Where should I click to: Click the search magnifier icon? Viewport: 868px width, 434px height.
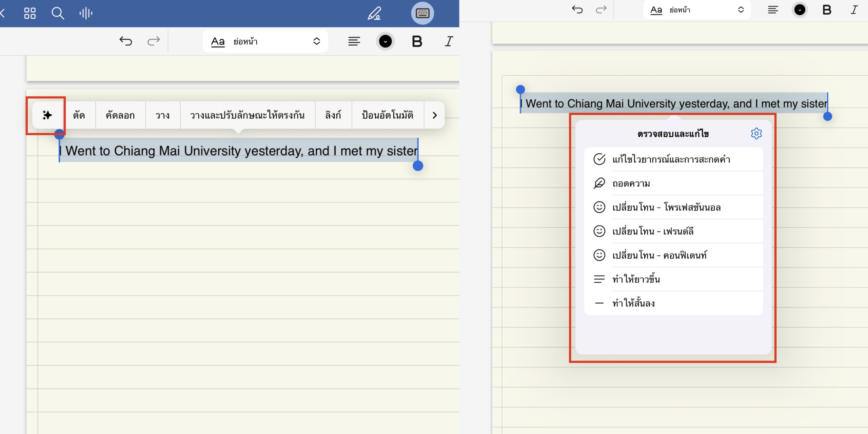[x=58, y=13]
